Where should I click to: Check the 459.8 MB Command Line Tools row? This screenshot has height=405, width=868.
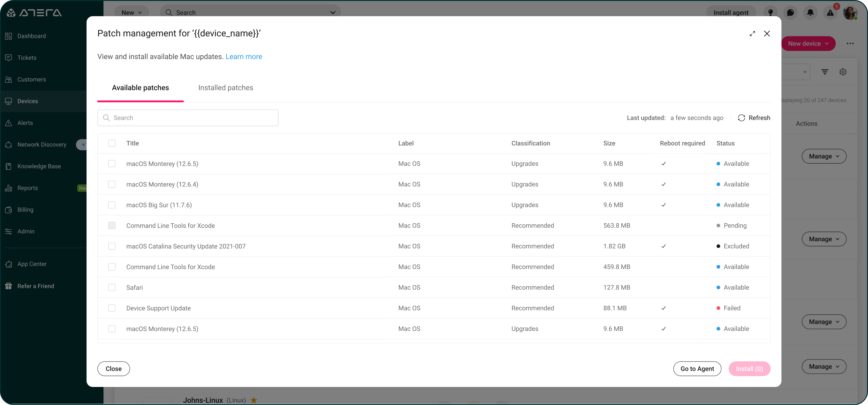112,267
